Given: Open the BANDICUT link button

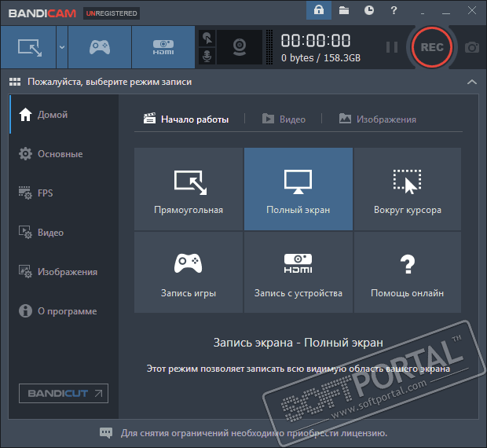Looking at the screenshot, I should point(64,393).
